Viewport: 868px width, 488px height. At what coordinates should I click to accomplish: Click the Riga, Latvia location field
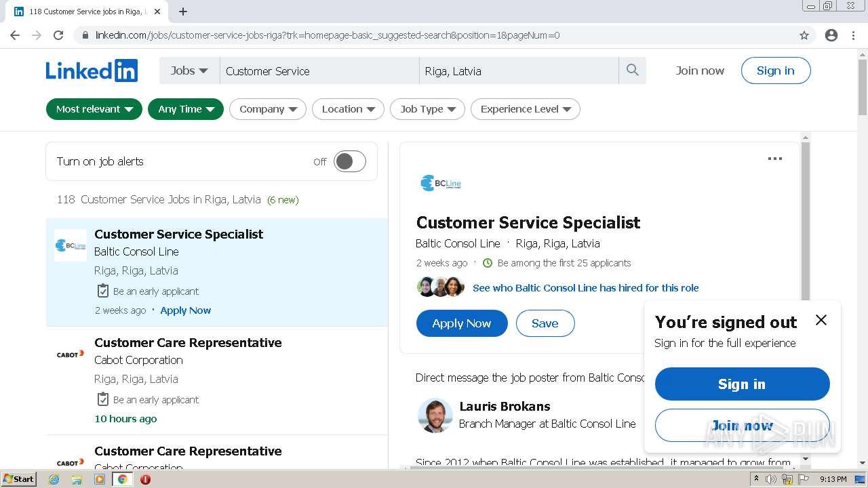point(519,70)
